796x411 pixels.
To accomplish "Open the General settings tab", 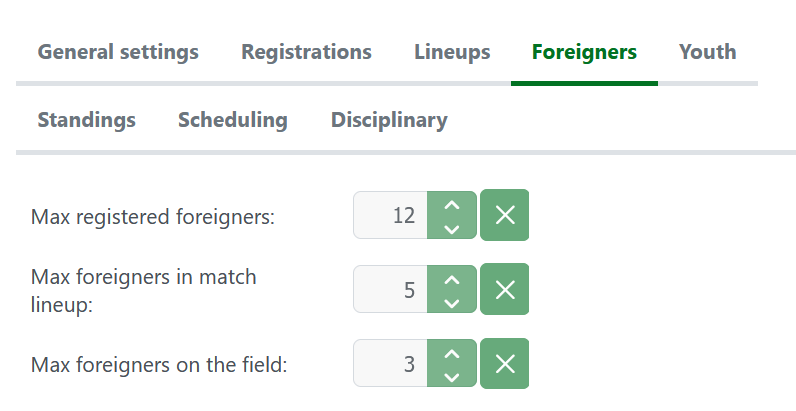I will [118, 52].
